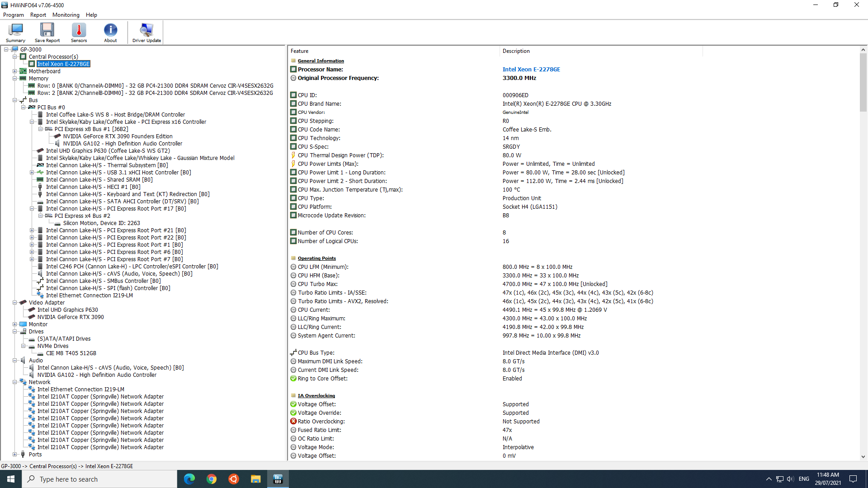Collapse the GP-3000 root node

pyautogui.click(x=6, y=49)
